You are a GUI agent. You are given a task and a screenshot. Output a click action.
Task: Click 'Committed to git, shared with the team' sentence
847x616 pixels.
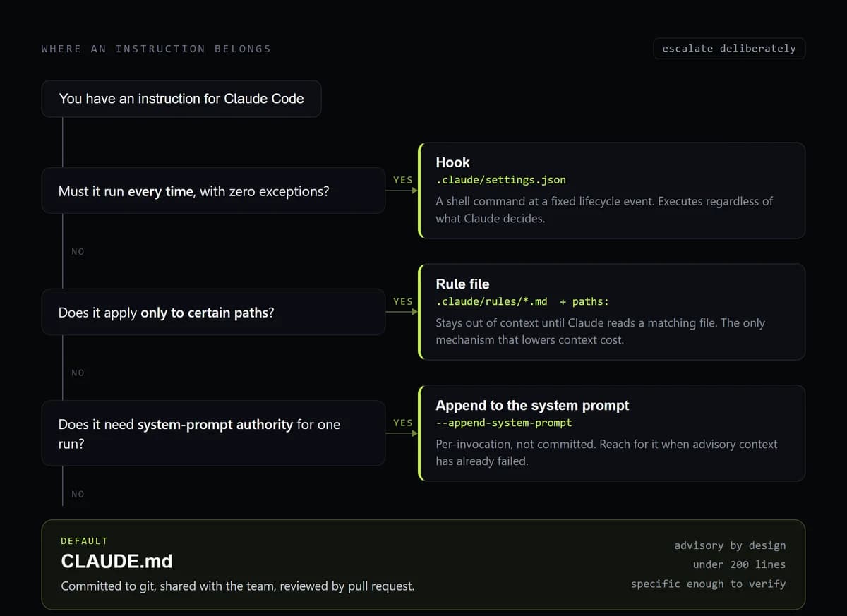coord(237,586)
